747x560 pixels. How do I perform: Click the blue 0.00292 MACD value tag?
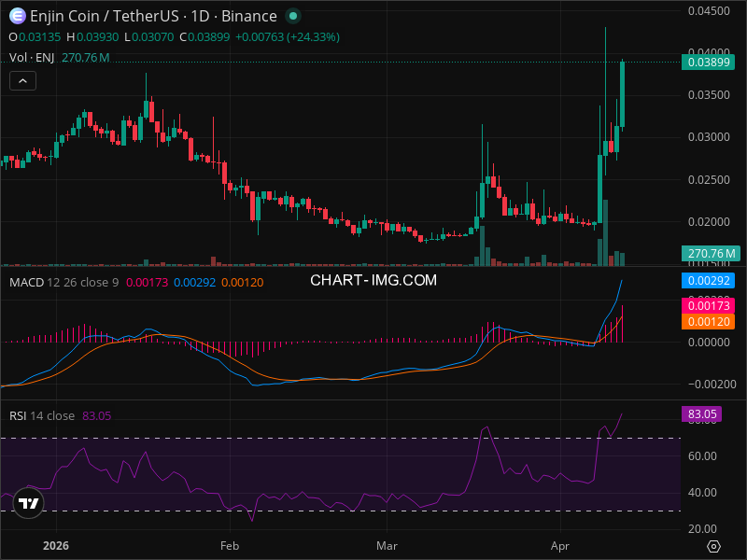click(708, 281)
